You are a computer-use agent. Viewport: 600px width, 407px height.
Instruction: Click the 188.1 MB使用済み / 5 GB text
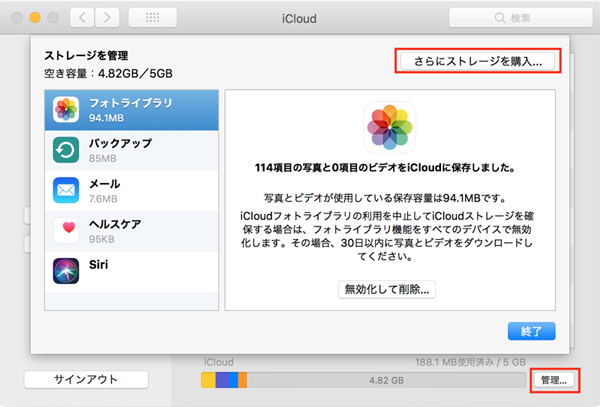470,362
